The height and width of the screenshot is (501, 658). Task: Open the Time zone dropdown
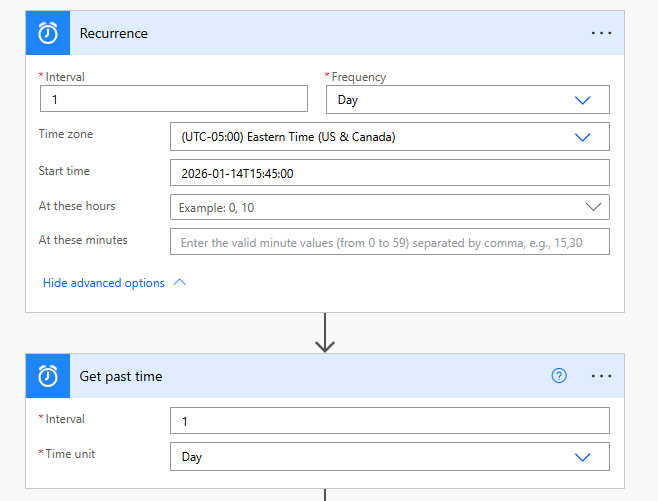click(x=389, y=136)
